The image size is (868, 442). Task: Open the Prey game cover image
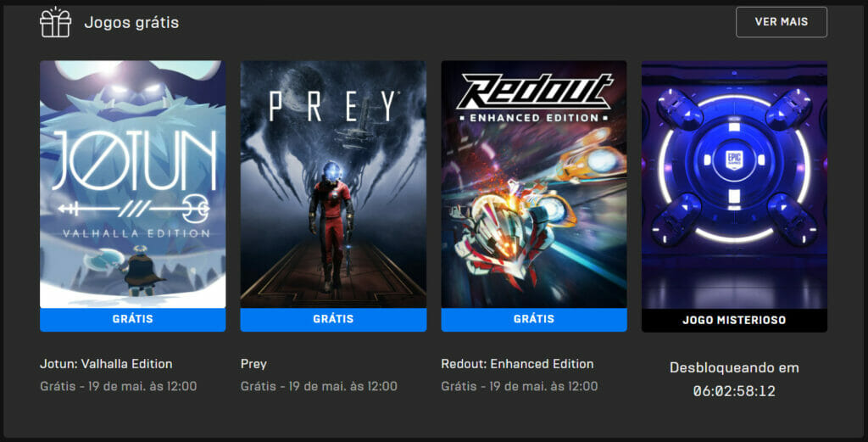click(333, 184)
